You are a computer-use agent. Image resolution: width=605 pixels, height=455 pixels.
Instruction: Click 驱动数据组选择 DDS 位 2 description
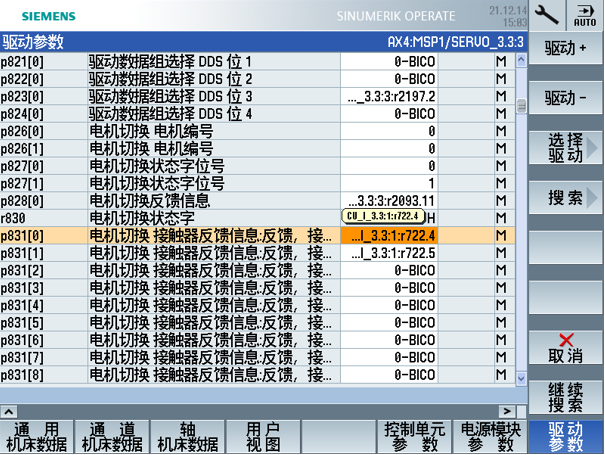pyautogui.click(x=171, y=79)
